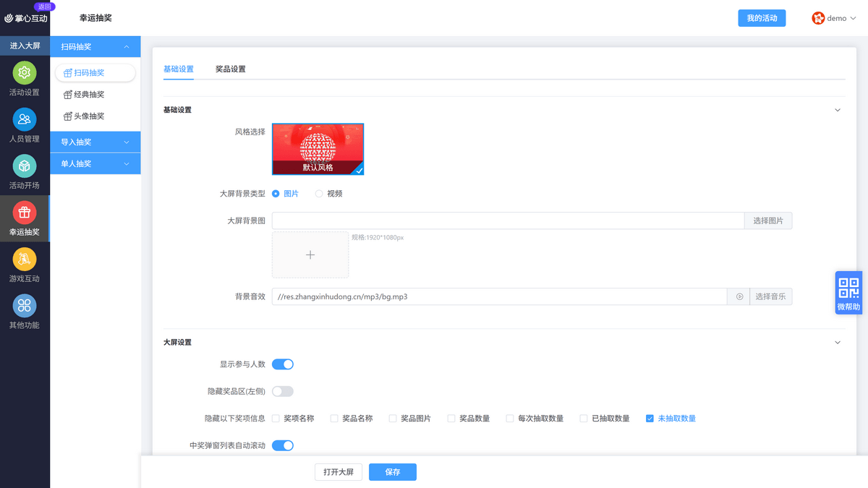Check the 奖品数量 checkbox
This screenshot has height=488, width=868.
(x=451, y=419)
